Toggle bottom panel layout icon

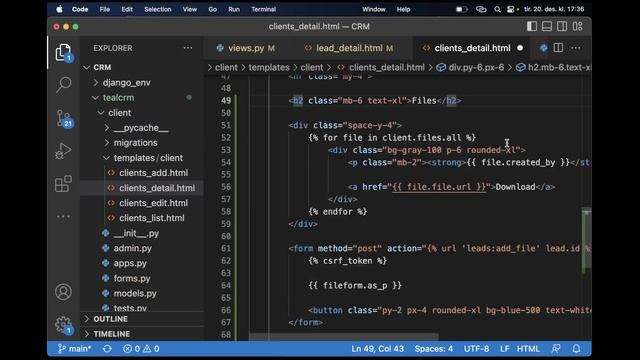pos(547,27)
